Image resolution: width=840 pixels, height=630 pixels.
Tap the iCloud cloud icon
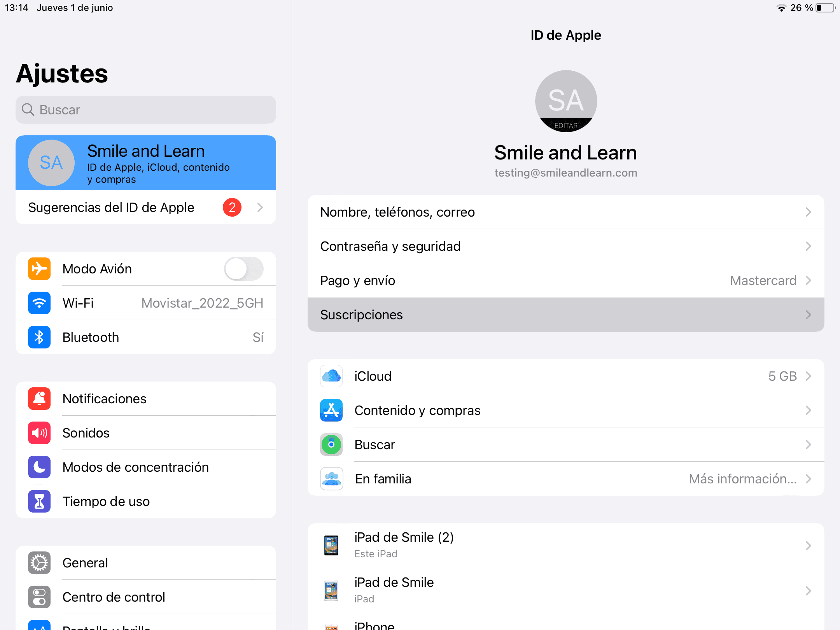click(331, 376)
